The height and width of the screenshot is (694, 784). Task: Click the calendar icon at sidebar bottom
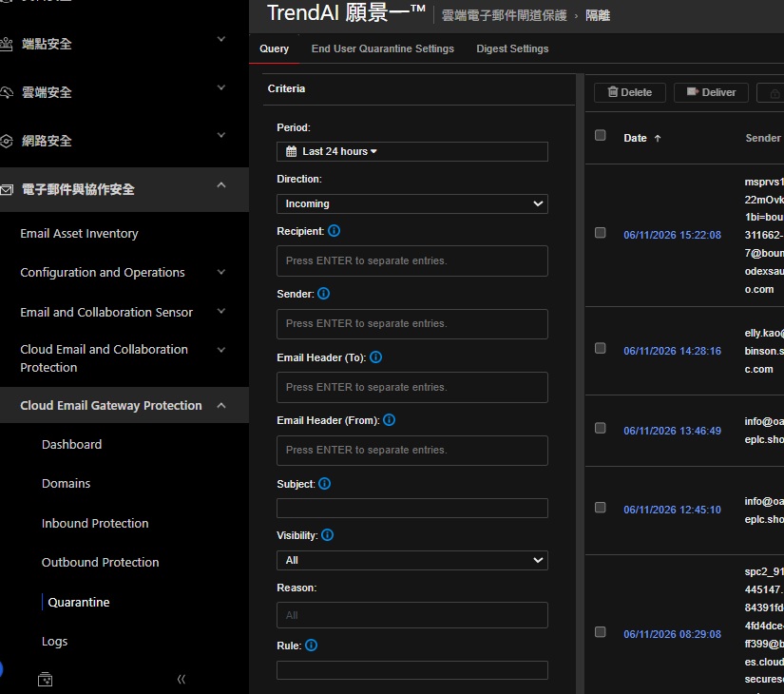(45, 679)
